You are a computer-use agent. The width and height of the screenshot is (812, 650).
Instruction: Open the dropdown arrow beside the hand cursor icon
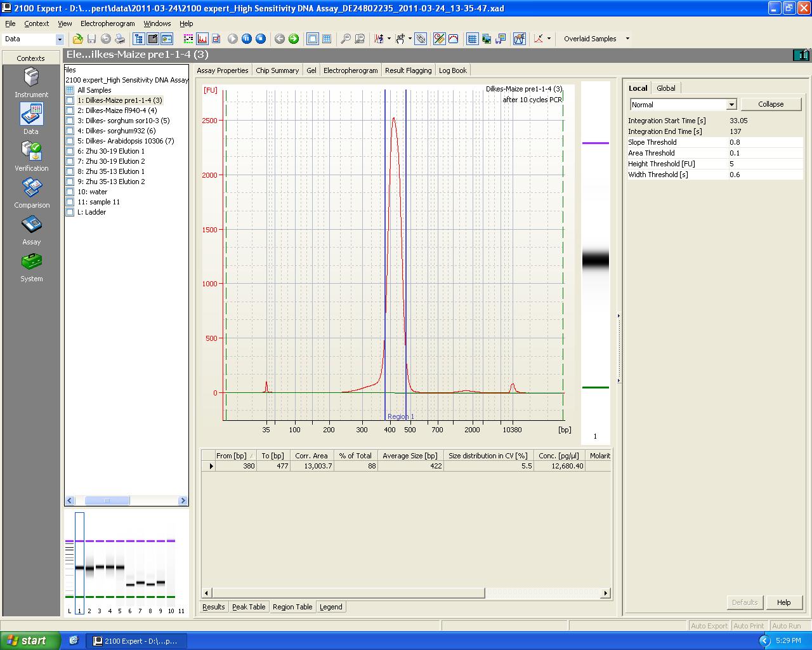pos(410,39)
